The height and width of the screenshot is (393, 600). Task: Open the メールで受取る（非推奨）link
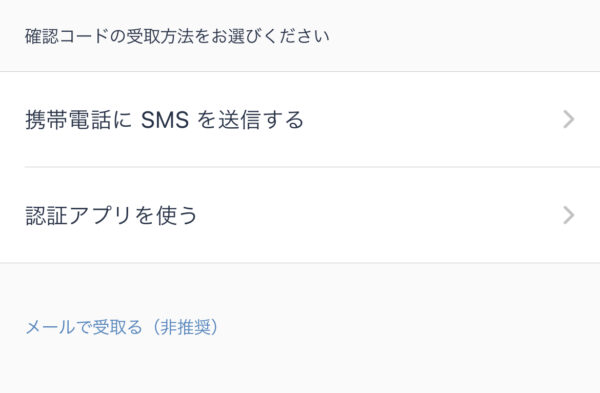(x=122, y=327)
